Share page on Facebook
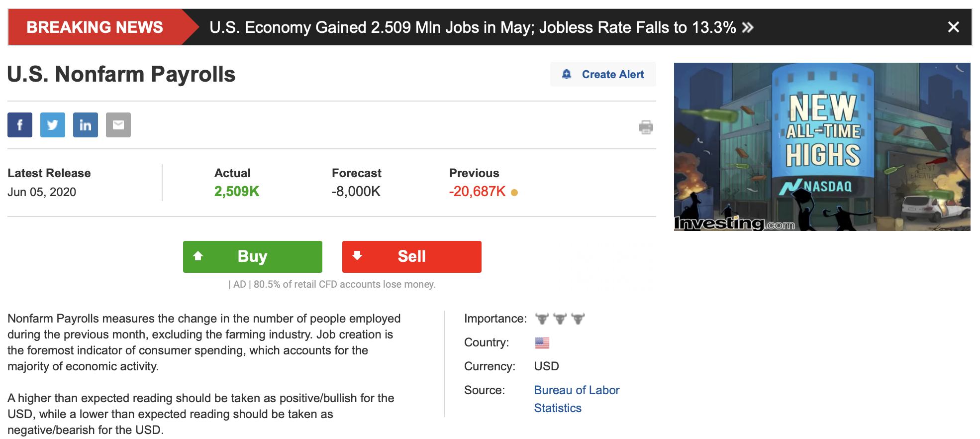 (x=20, y=125)
